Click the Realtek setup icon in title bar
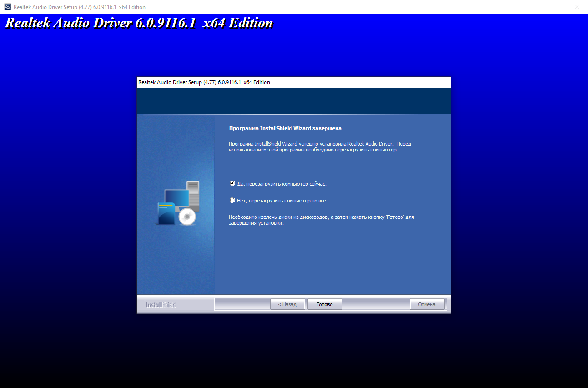588x388 pixels. (x=8, y=7)
